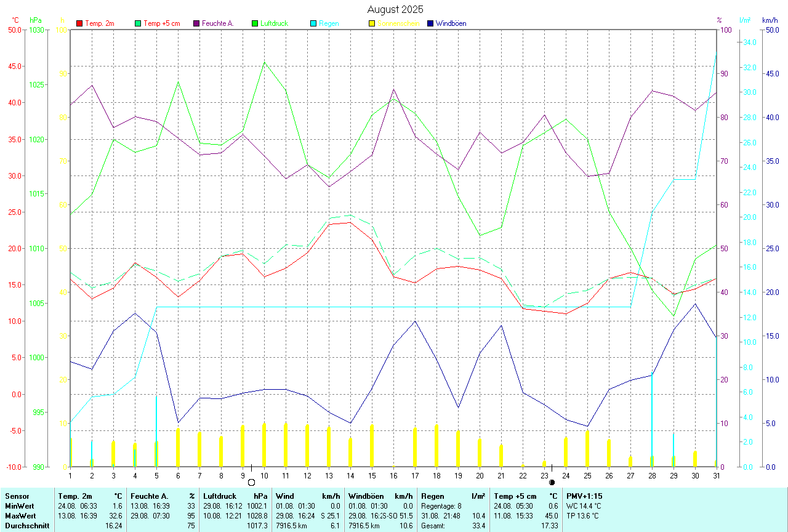Click the new moon symbol below the axis
This screenshot has height=532, width=788.
tap(552, 482)
